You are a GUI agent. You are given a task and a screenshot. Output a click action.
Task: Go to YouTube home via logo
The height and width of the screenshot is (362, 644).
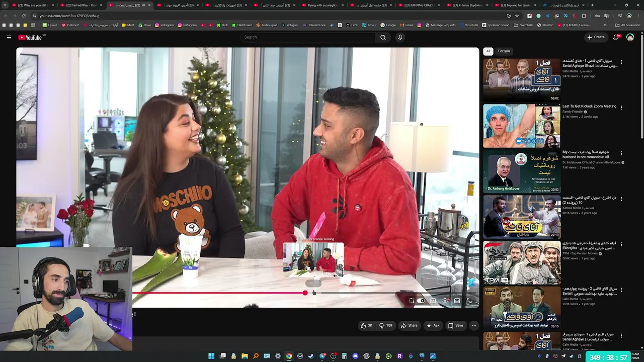[x=30, y=37]
